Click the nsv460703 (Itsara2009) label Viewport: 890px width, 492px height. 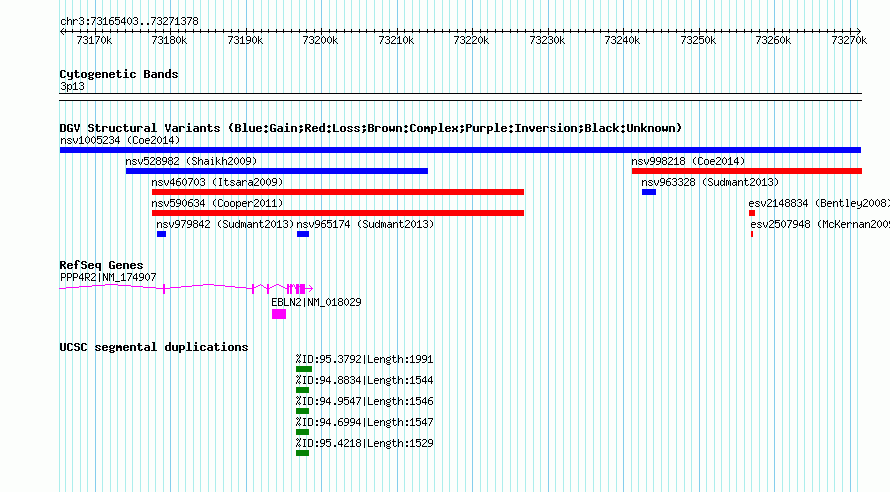[x=217, y=183]
